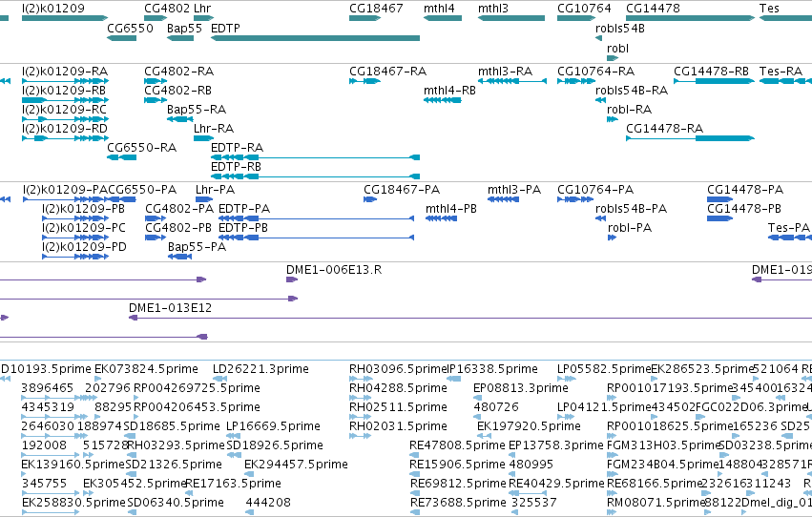Click the Tes-PA protein label
812x517 pixels.
point(789,228)
